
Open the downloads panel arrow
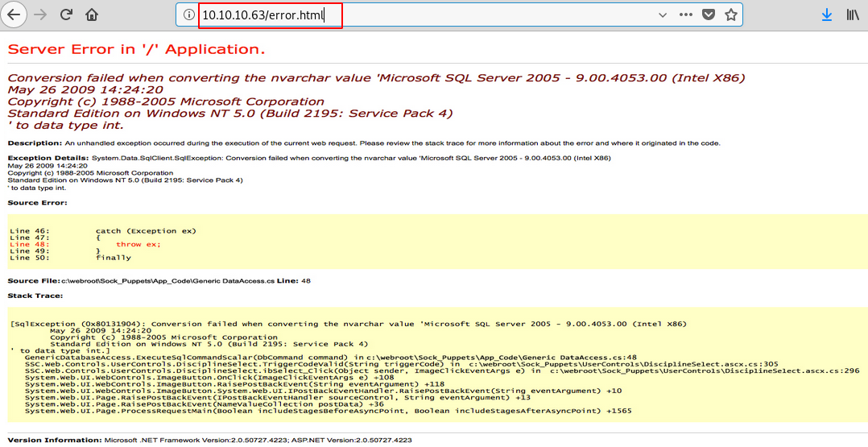pyautogui.click(x=826, y=15)
